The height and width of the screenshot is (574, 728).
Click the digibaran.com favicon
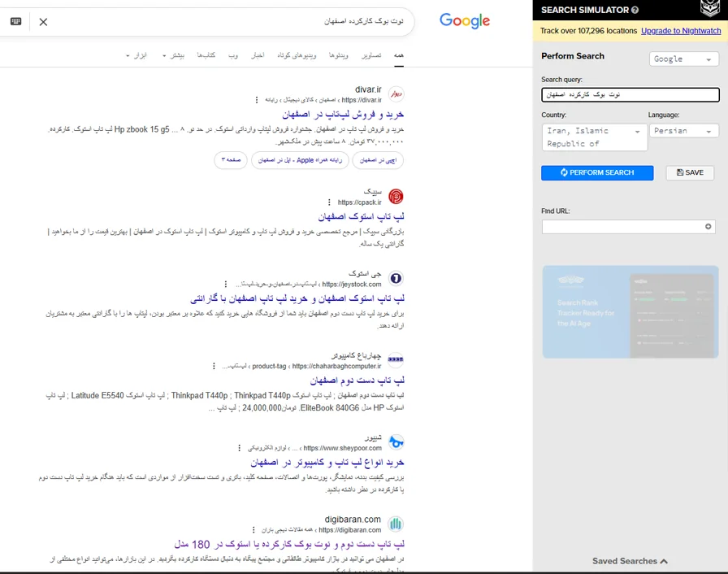click(396, 524)
